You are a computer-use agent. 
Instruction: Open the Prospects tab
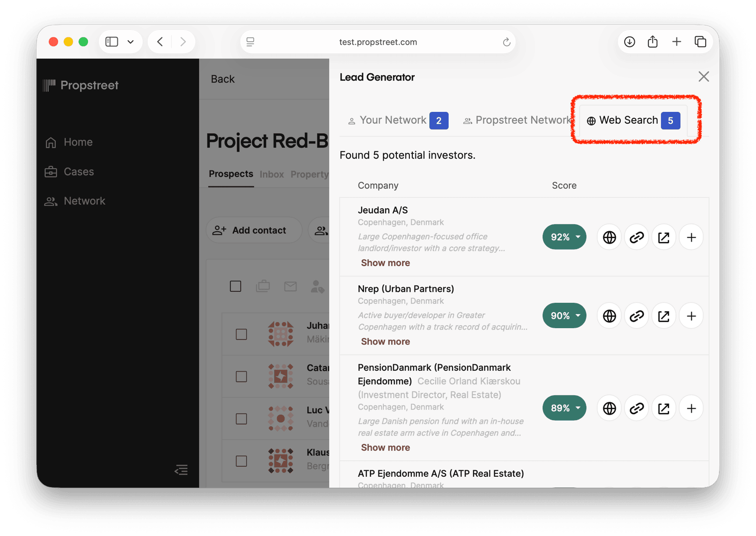231,174
